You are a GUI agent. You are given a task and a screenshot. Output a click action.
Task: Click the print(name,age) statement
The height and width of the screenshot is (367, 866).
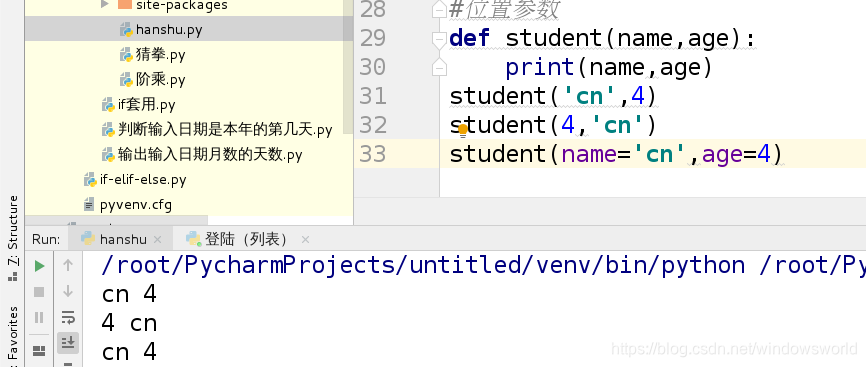click(610, 67)
